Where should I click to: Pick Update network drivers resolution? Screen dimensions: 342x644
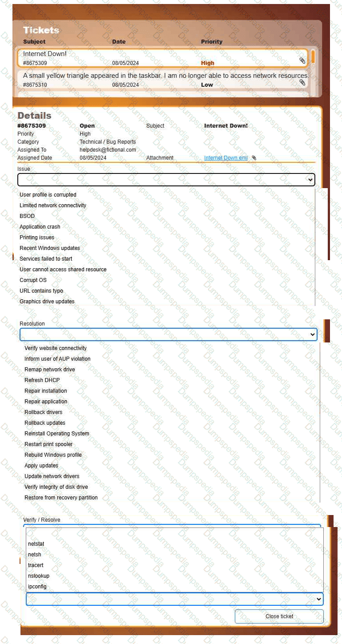point(52,476)
